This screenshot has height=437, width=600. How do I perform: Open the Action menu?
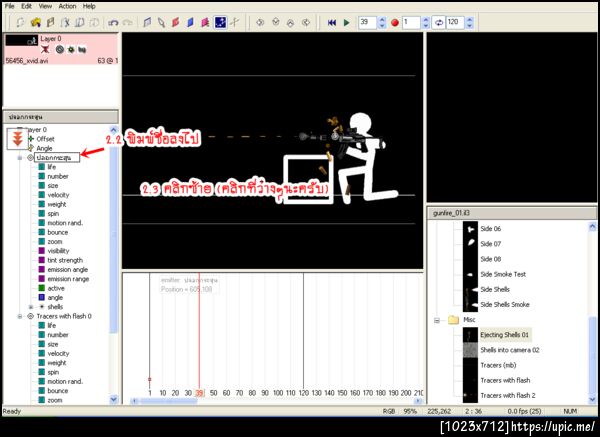tap(67, 6)
